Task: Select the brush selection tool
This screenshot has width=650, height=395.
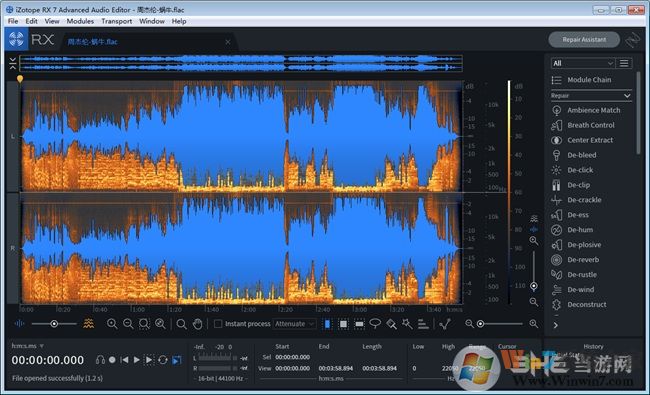Action: click(x=391, y=324)
